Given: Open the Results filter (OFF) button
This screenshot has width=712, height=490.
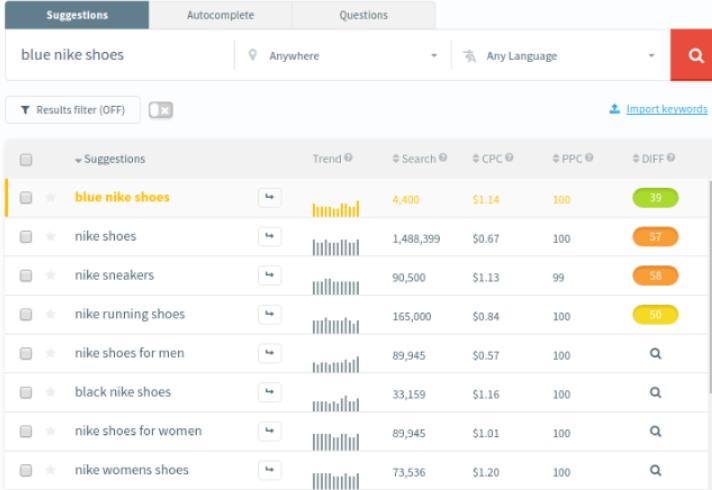Looking at the screenshot, I should (x=73, y=110).
